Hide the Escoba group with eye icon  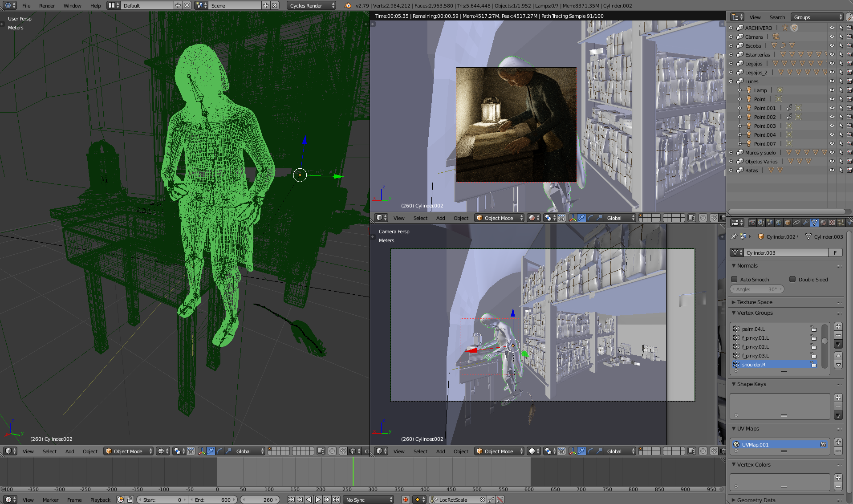832,45
